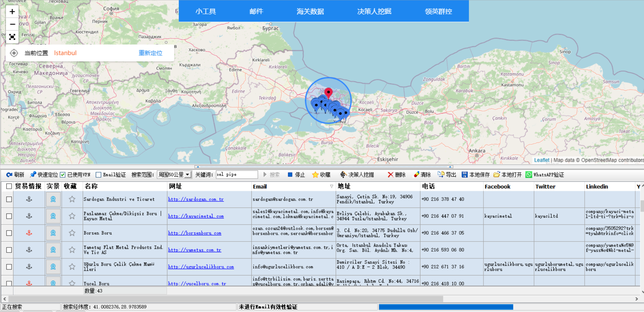This screenshot has height=312, width=644.
Task: Favorite star for Yametaş Flat Metal row
Action: coord(72,250)
